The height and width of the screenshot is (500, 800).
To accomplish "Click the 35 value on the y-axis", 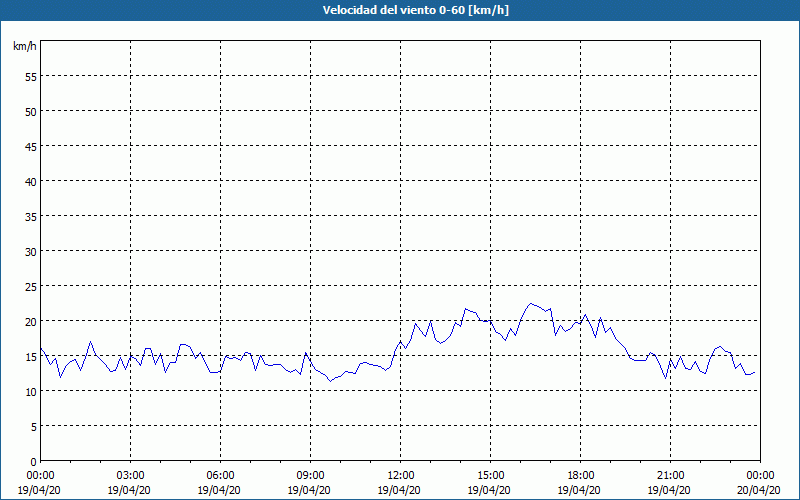I will pos(31,216).
